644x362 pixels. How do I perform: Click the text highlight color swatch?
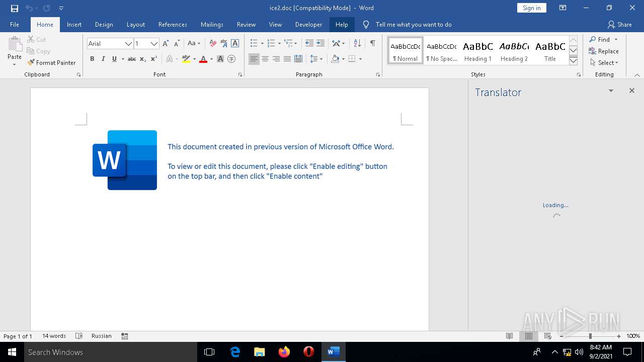click(x=186, y=59)
